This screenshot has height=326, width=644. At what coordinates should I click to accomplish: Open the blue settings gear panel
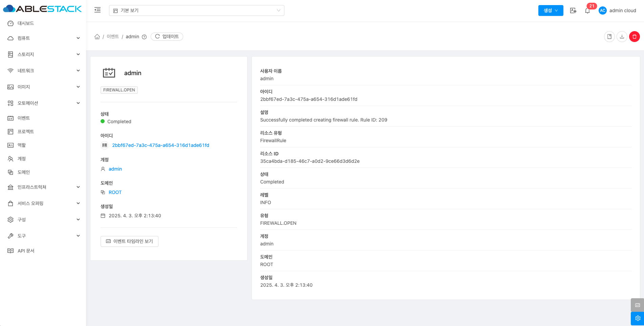click(x=637, y=318)
